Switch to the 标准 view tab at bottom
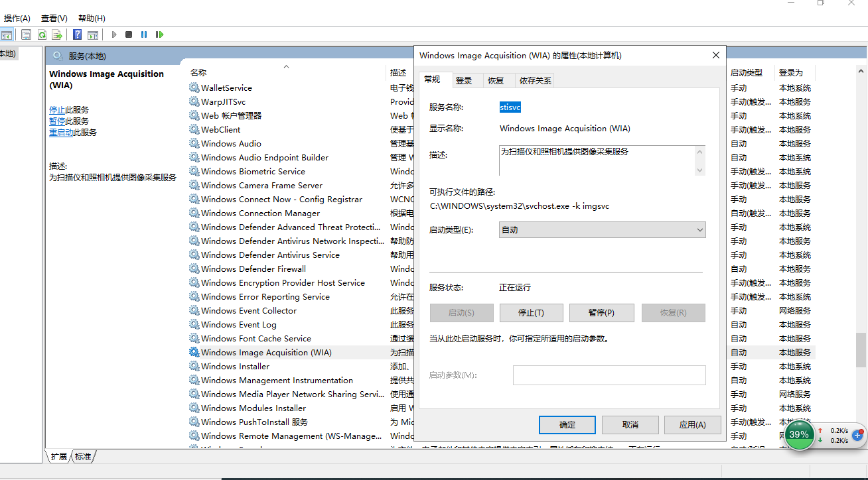 click(83, 456)
